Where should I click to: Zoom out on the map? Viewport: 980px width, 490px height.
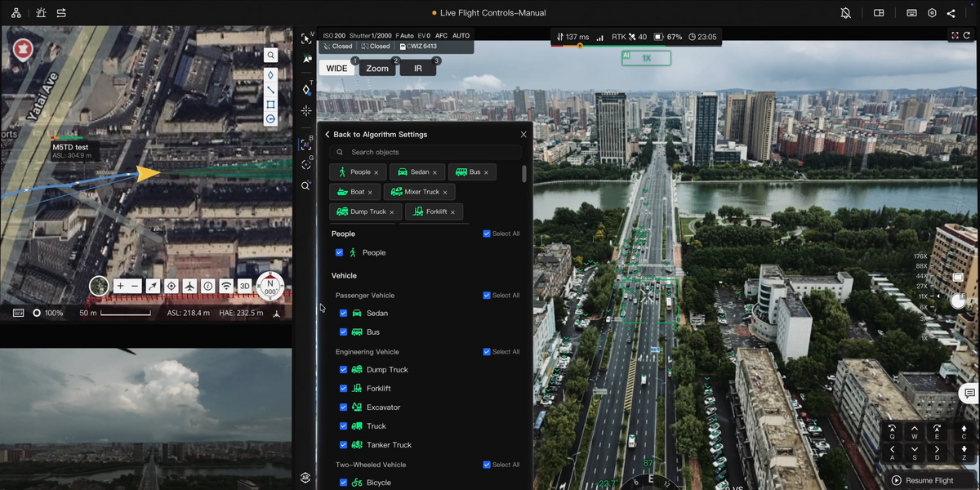pos(135,286)
